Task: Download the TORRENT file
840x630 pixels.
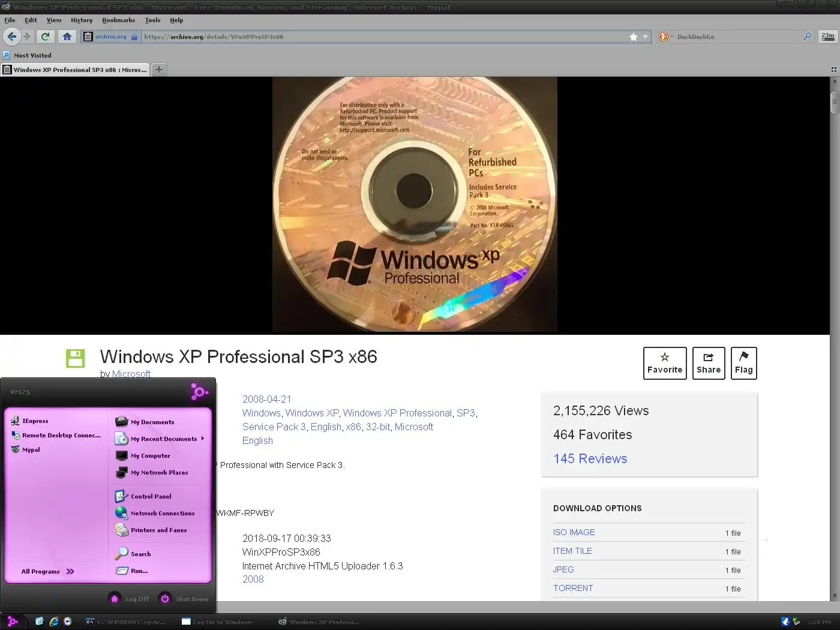Action: (573, 588)
